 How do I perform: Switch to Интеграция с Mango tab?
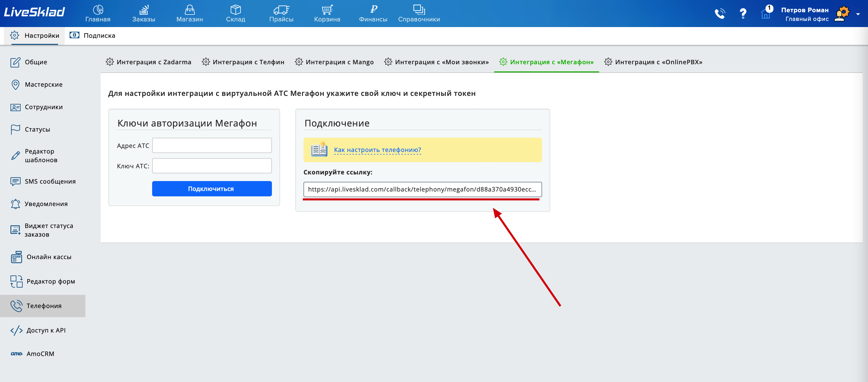pyautogui.click(x=334, y=62)
